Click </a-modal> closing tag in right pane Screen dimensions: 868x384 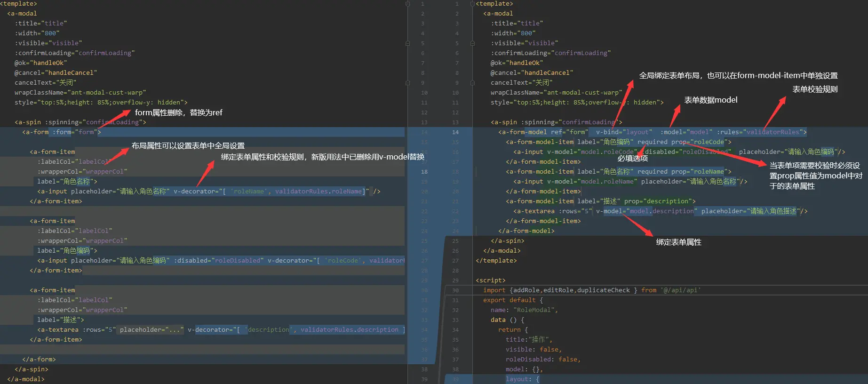[x=502, y=251]
